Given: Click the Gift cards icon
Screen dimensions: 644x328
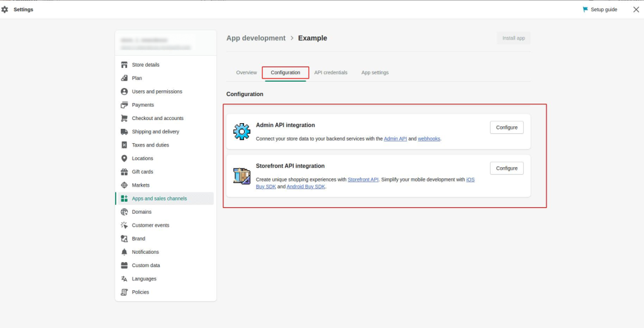Looking at the screenshot, I should 125,172.
